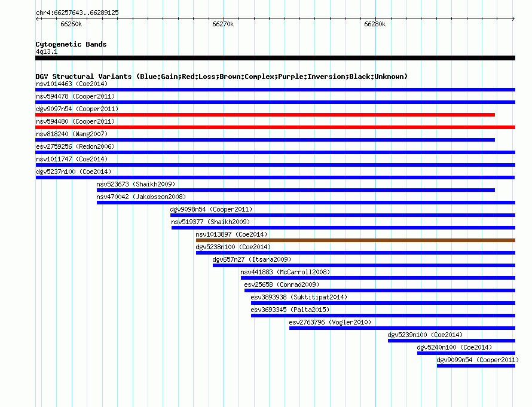Open dgv5237n100 (Coe2014) label
The width and height of the screenshot is (532, 407).
(74, 172)
